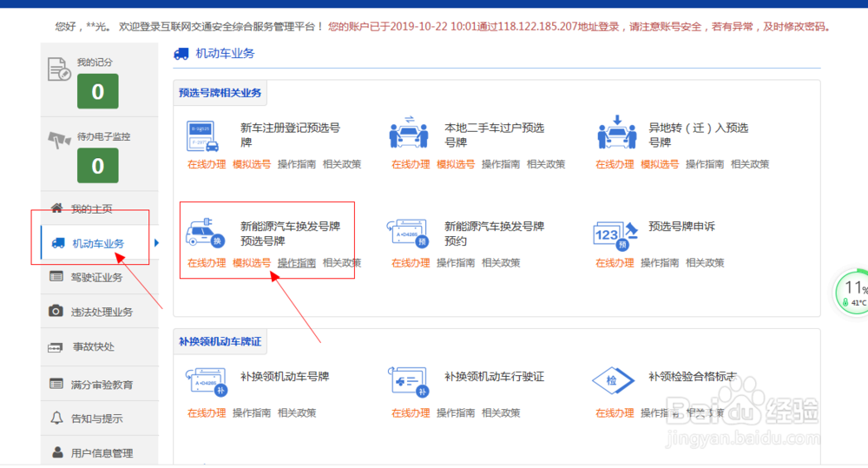Image resolution: width=868 pixels, height=468 pixels.
Task: Click 模拟选号 under 异地转(迁)入预选号牌
Action: pyautogui.click(x=660, y=164)
